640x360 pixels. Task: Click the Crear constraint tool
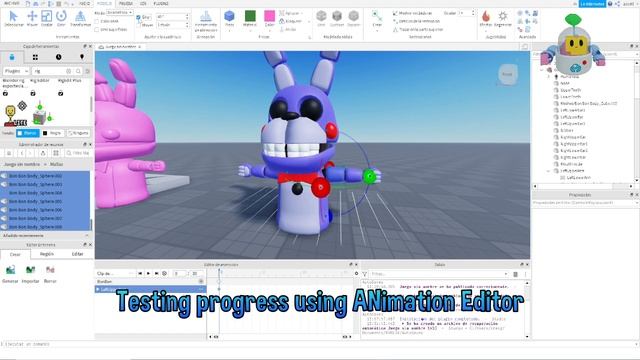pos(377,18)
